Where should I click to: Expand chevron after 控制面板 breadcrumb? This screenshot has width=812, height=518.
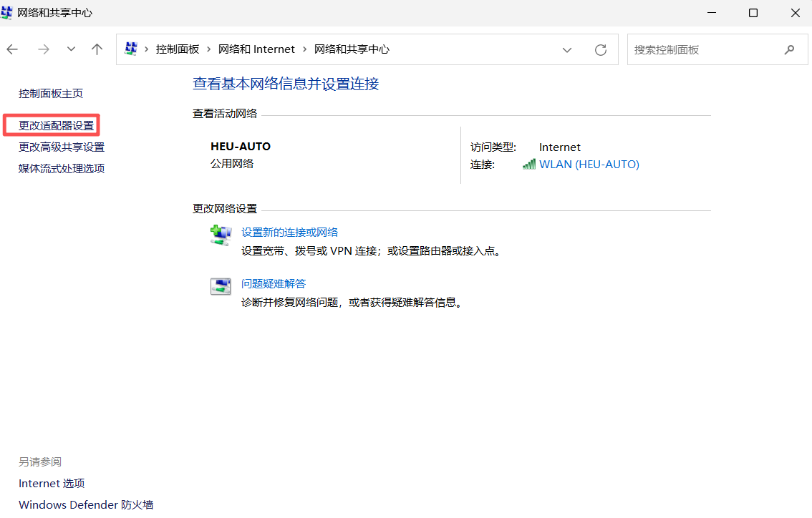click(x=208, y=49)
